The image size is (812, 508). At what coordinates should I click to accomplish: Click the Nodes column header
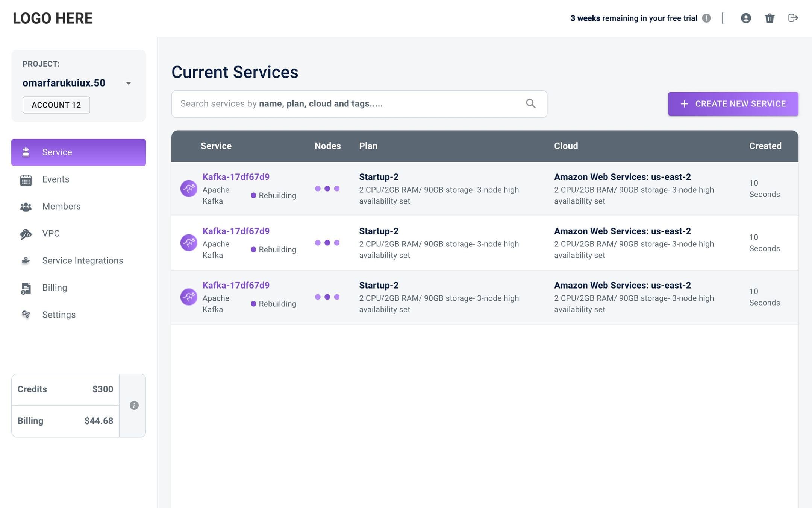pos(327,146)
